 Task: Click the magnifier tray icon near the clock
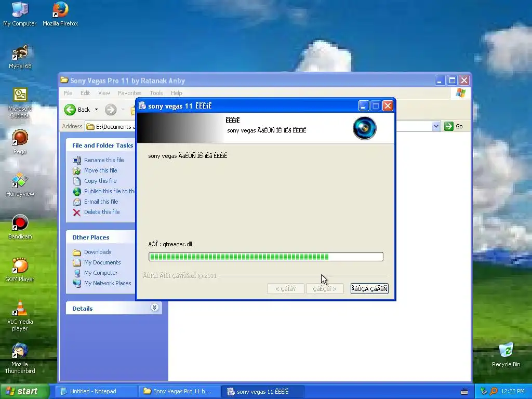[494, 391]
